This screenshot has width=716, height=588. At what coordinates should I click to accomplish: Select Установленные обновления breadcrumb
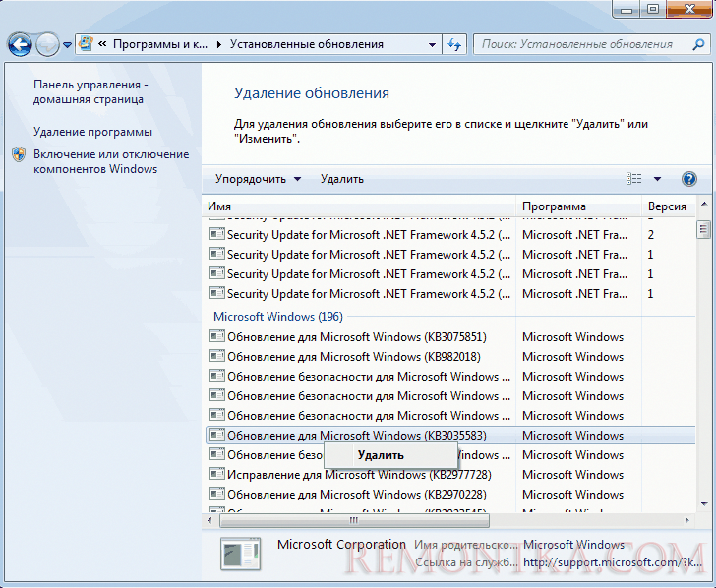pos(307,44)
